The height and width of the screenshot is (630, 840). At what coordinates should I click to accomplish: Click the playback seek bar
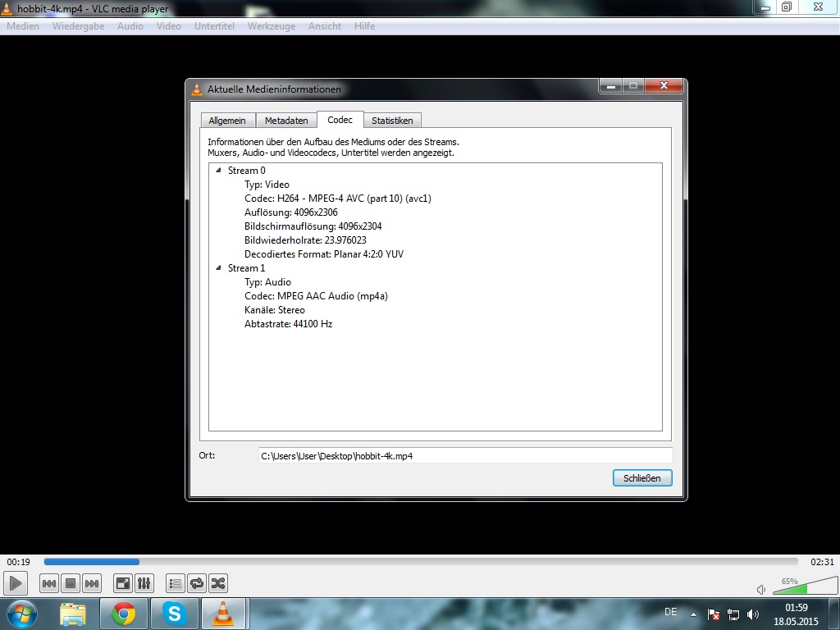tap(421, 561)
